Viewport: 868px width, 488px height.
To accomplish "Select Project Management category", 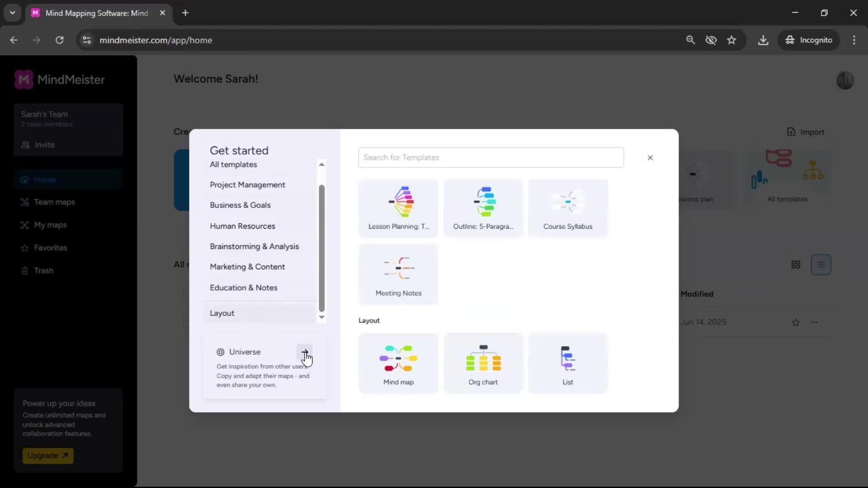I will tap(247, 185).
